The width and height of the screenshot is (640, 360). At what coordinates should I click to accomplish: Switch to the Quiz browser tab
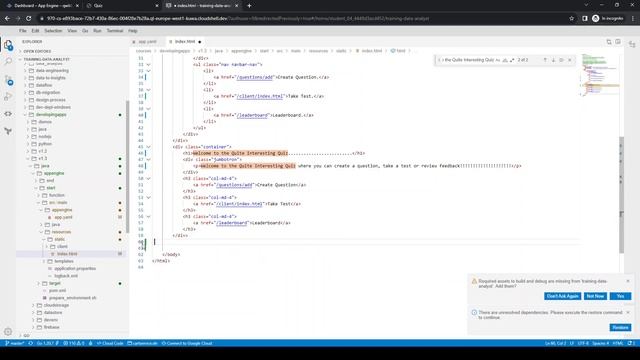pos(122,6)
